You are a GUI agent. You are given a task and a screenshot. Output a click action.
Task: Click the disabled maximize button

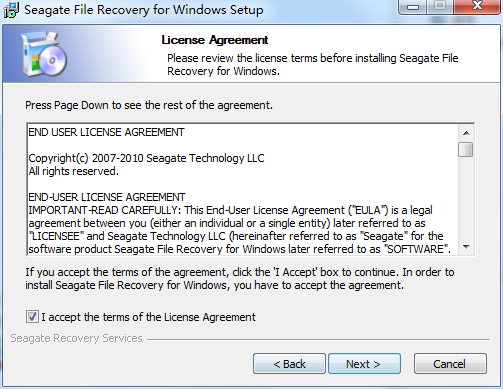pyautogui.click(x=440, y=7)
